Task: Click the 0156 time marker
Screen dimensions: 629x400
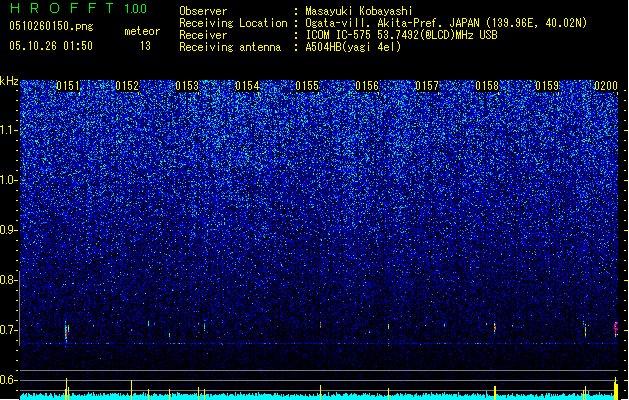Action: pyautogui.click(x=367, y=86)
